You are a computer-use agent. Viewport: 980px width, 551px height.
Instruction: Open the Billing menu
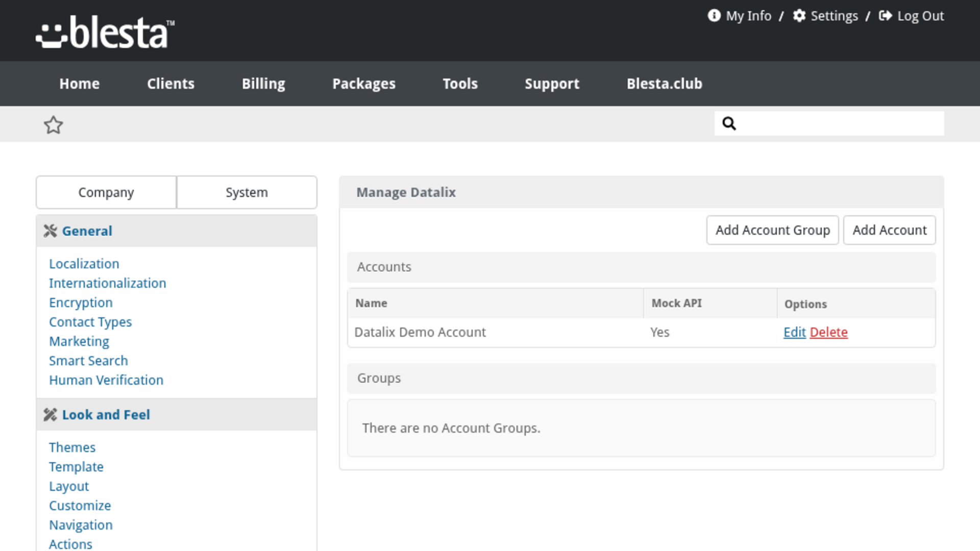263,84
